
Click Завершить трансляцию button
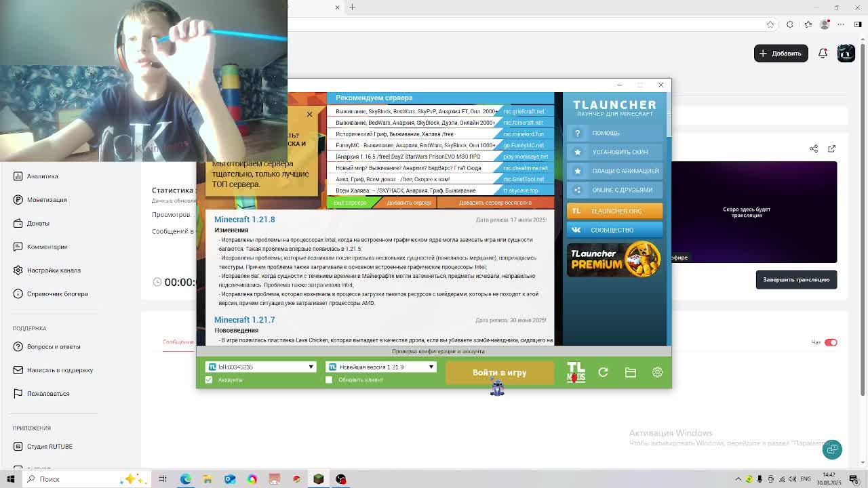796,279
